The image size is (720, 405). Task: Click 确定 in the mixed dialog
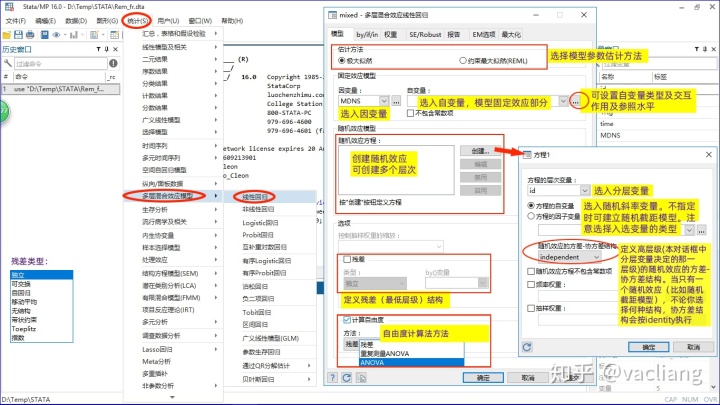[483, 378]
